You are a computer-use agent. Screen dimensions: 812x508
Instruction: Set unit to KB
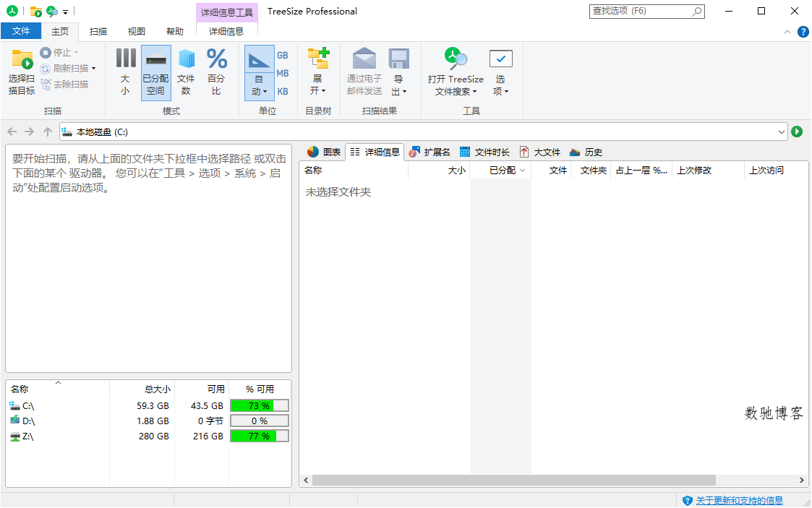click(x=283, y=91)
